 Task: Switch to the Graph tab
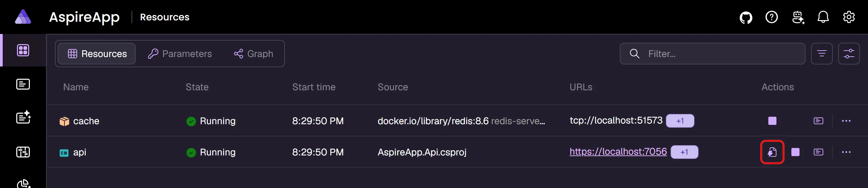[254, 54]
